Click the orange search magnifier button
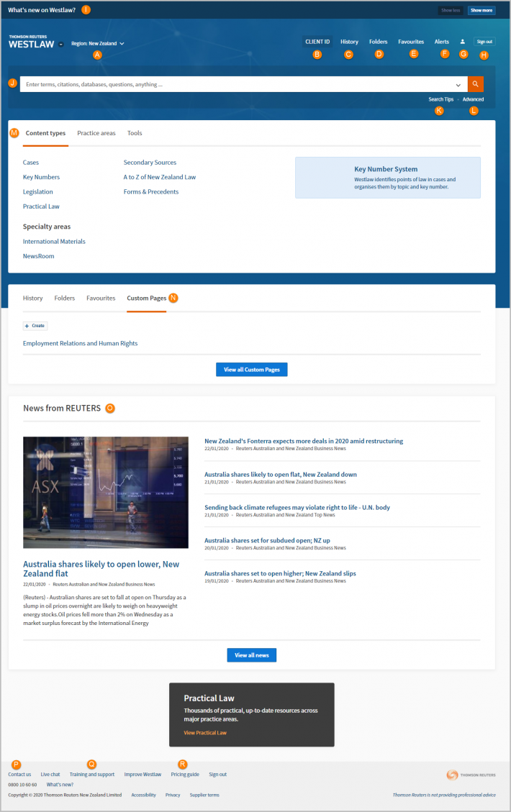 pyautogui.click(x=475, y=84)
